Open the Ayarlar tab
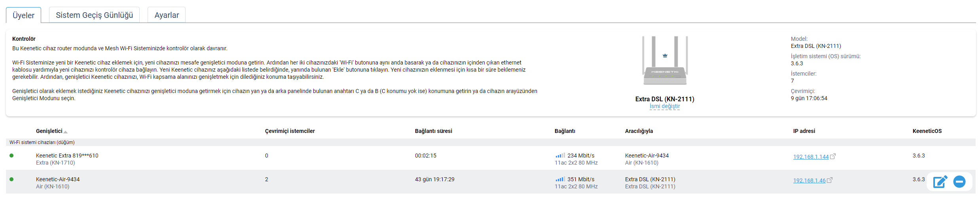The height and width of the screenshot is (222, 980). point(167,15)
